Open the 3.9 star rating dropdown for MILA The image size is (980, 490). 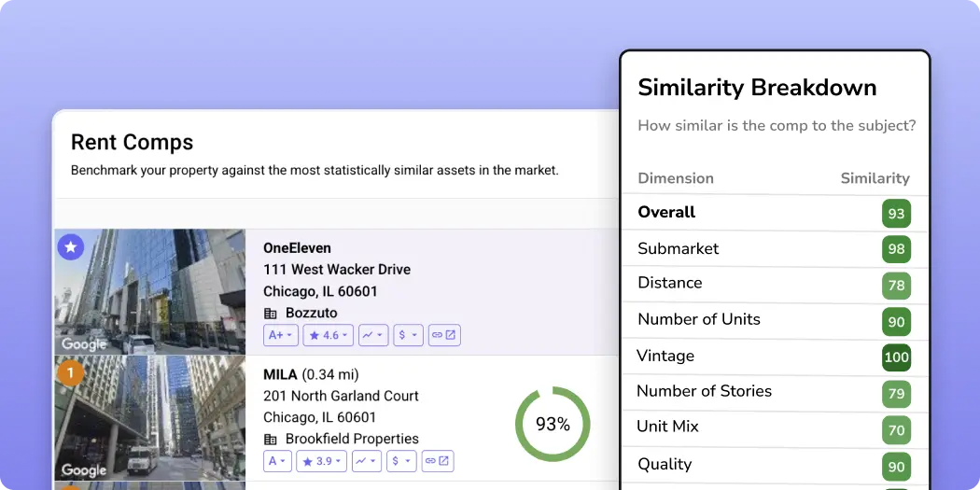321,461
